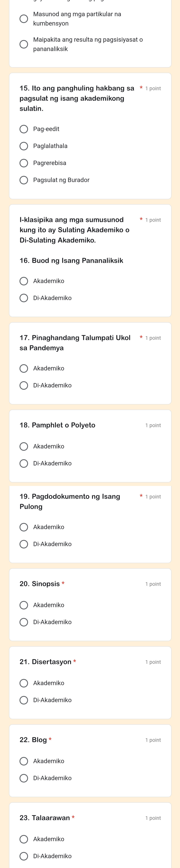Choose Paglalathala as the final step
The width and height of the screenshot is (180, 868).
(24, 146)
